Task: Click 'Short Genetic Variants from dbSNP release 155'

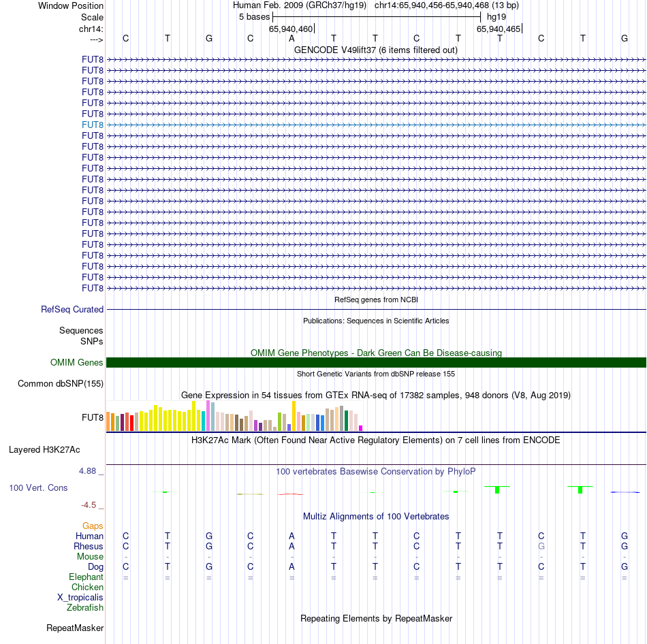Action: click(x=376, y=374)
